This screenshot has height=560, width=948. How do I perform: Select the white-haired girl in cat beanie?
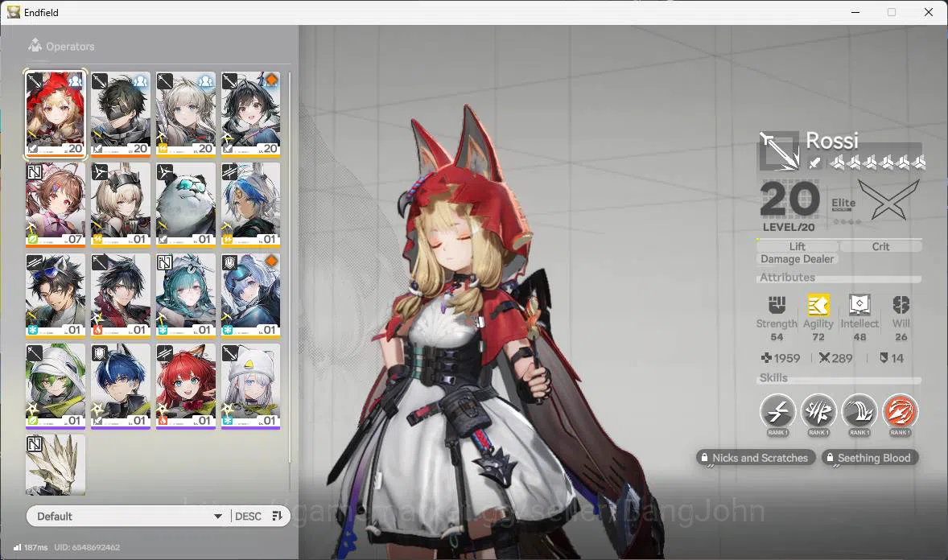point(251,386)
